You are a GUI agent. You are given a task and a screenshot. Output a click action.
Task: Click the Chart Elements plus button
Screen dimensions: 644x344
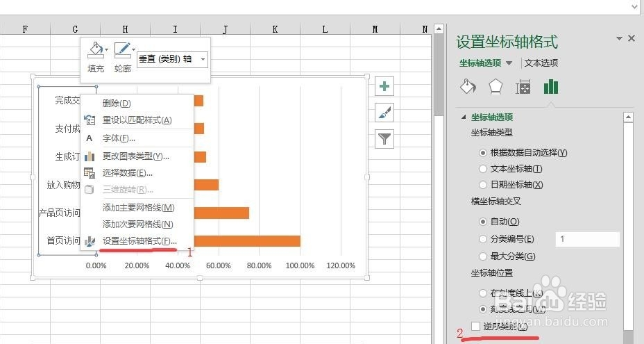point(384,86)
